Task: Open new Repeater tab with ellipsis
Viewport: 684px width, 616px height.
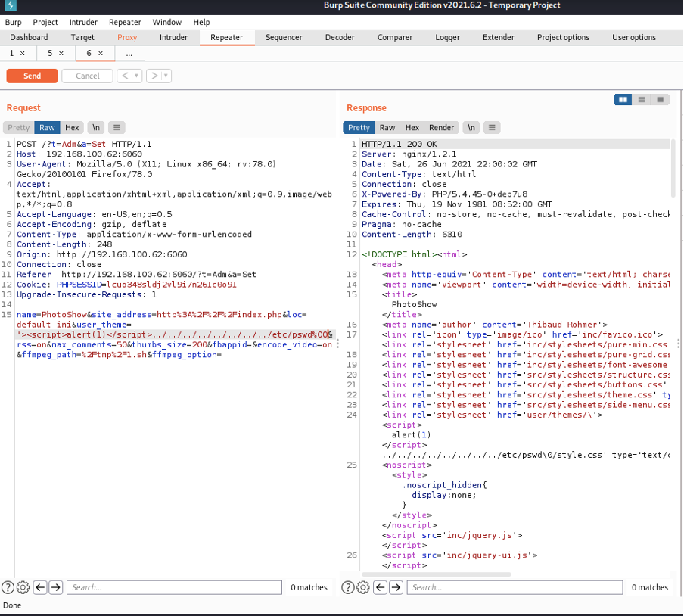Action: [x=129, y=54]
